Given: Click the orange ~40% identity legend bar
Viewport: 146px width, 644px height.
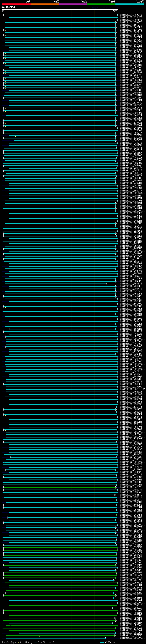Looking at the screenshot, I should click(45, 4).
